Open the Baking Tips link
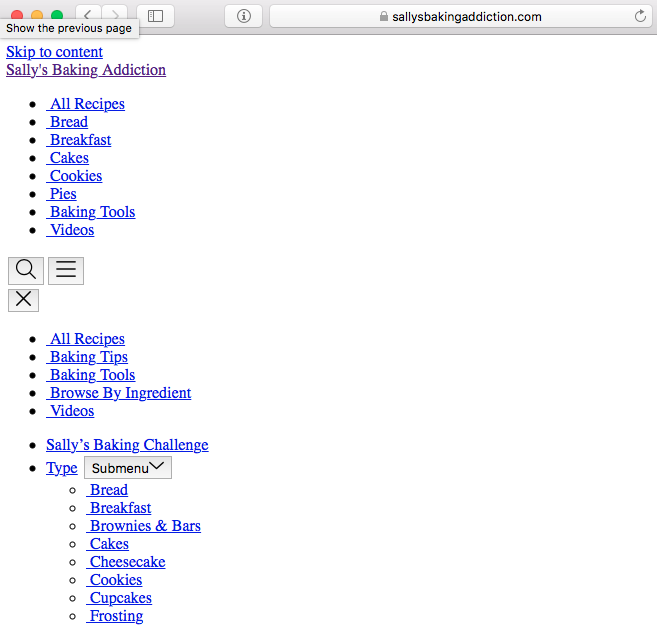The height and width of the screenshot is (626, 657). click(x=87, y=357)
